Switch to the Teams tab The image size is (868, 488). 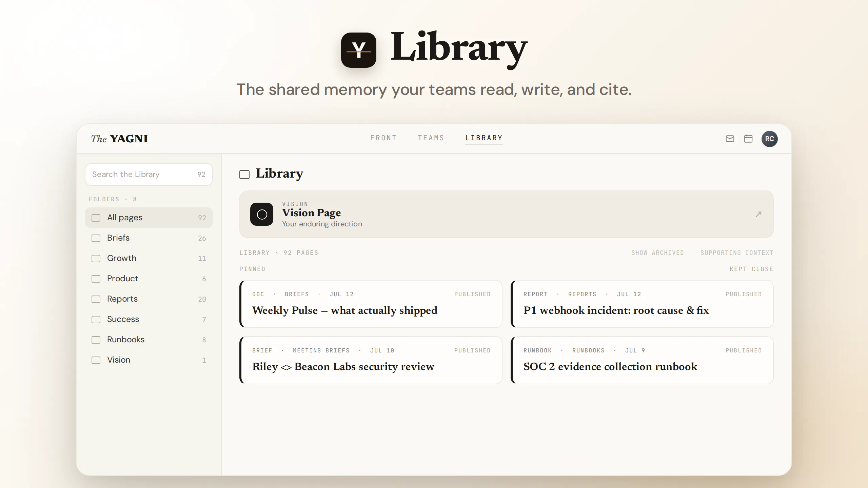click(431, 138)
